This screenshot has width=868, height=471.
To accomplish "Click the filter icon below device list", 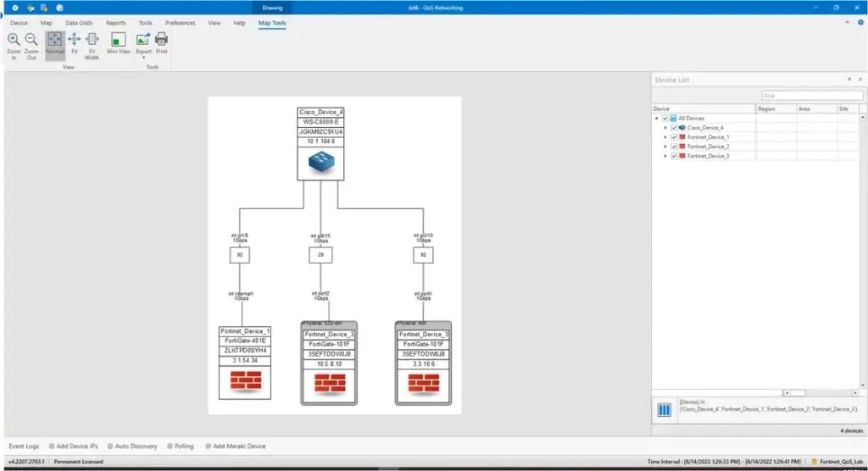I will tap(665, 411).
